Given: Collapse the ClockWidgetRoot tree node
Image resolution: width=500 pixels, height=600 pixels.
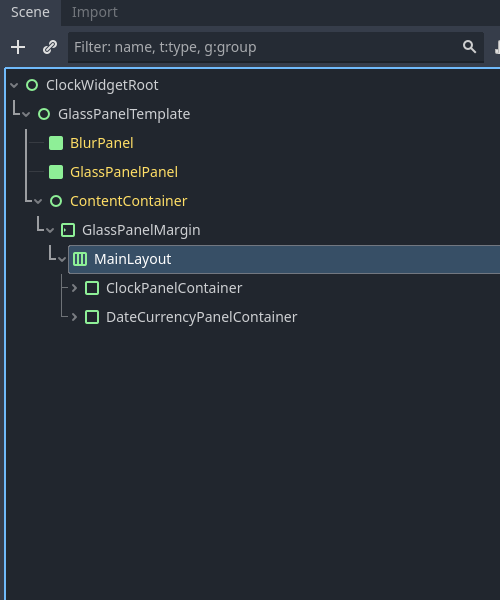Looking at the screenshot, I should 15,85.
